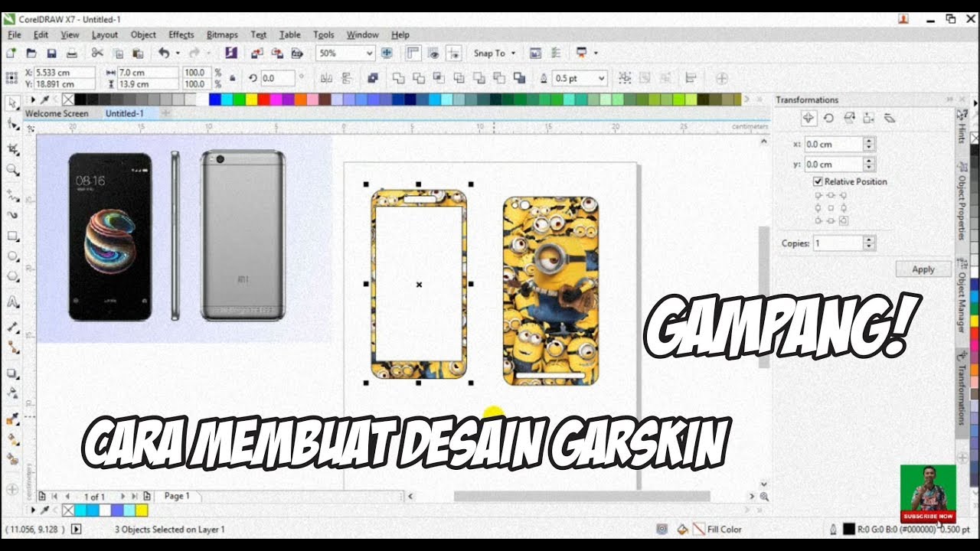Toggle Show Guidelines button
The height and width of the screenshot is (551, 980).
coord(455,54)
